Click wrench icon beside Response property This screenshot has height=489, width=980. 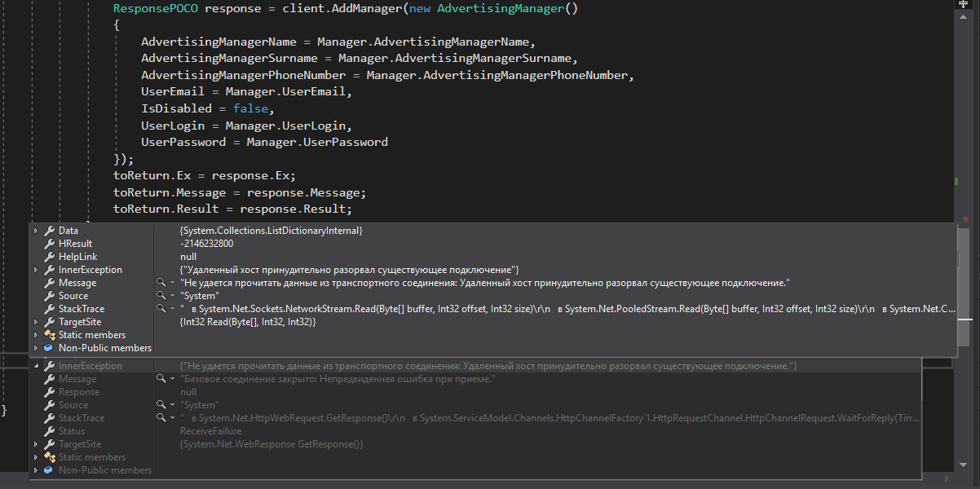click(49, 392)
